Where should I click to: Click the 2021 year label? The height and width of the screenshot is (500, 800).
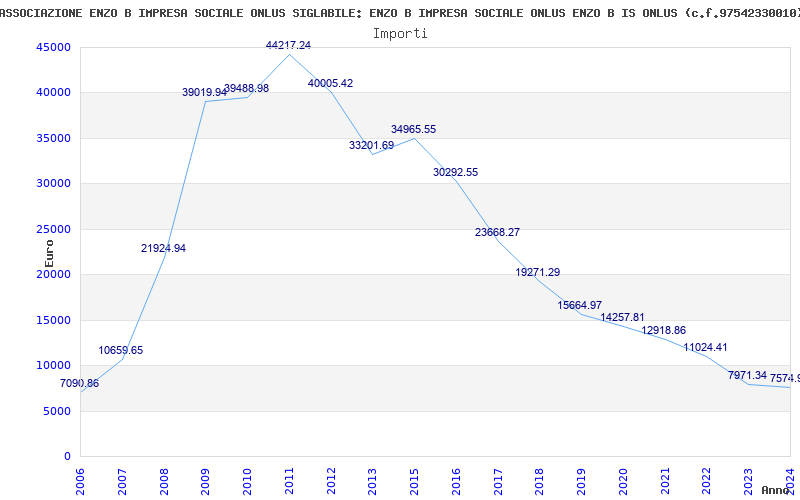(665, 482)
